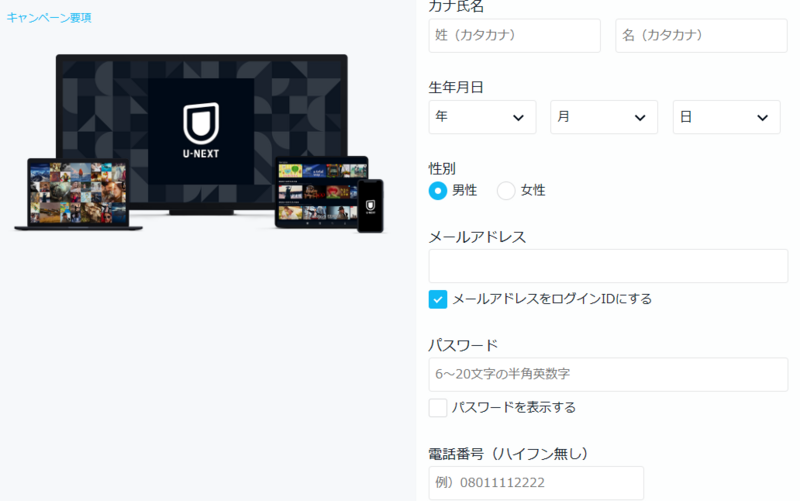Click the 電話番号（ハイフン無し） label
Viewport: 800px width, 501px height.
[508, 454]
